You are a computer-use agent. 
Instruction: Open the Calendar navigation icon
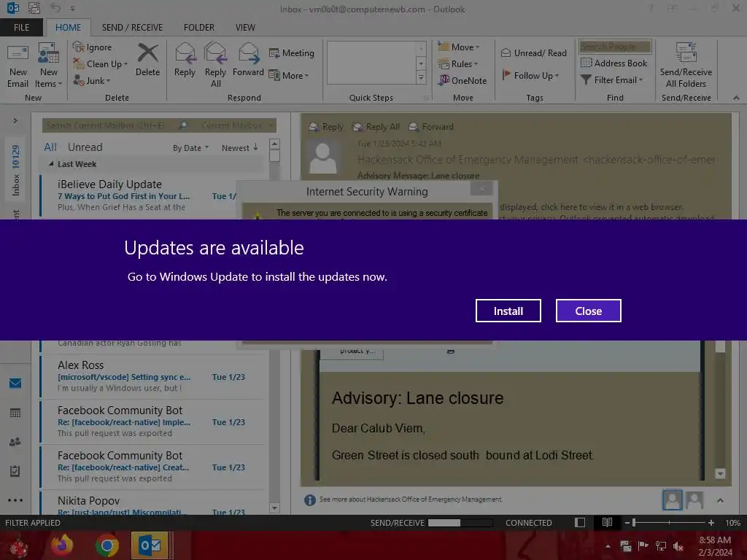[15, 413]
